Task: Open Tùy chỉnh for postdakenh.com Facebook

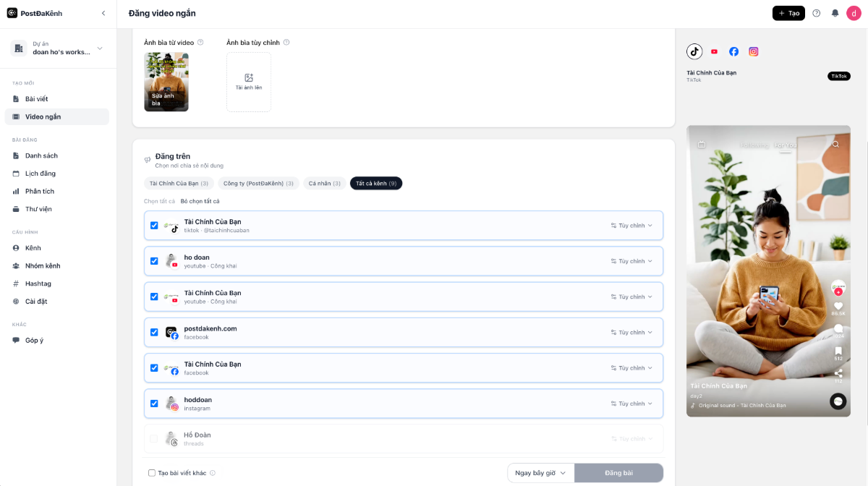Action: tap(631, 333)
